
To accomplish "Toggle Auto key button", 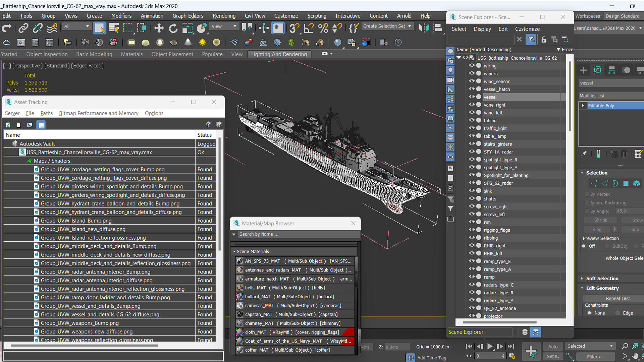I will tap(552, 347).
